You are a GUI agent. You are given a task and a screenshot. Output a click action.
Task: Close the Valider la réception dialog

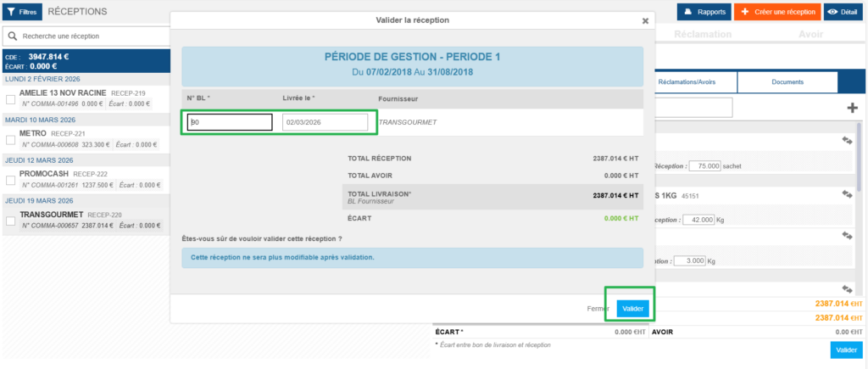tap(645, 20)
